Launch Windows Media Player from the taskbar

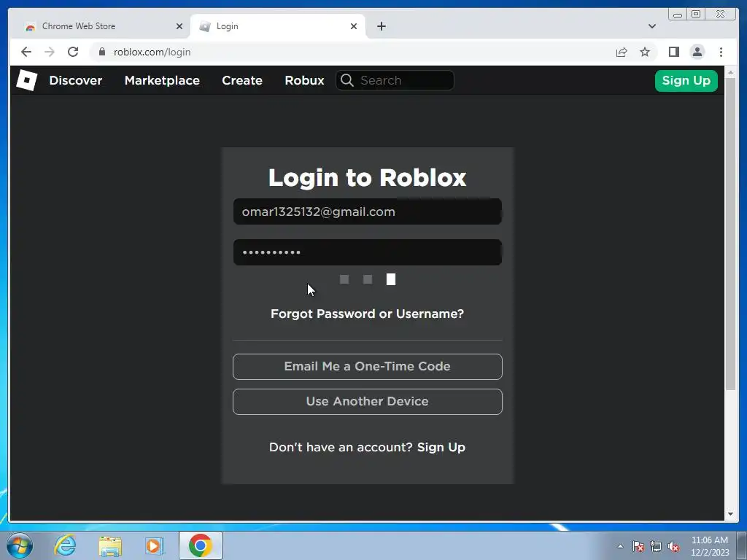pyautogui.click(x=155, y=545)
